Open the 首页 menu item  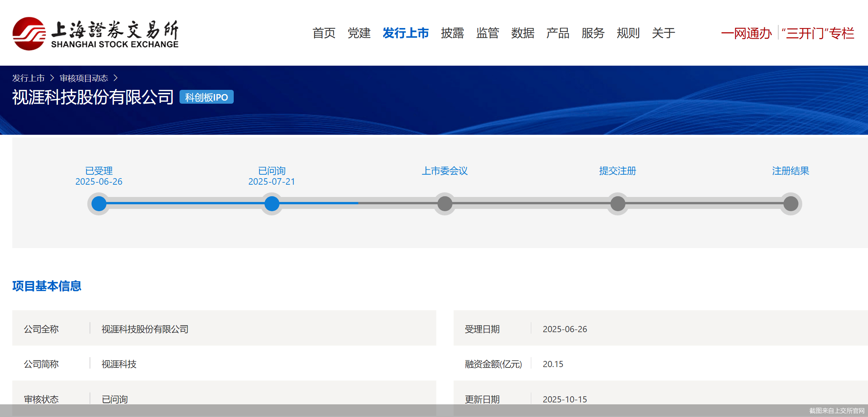pos(324,33)
